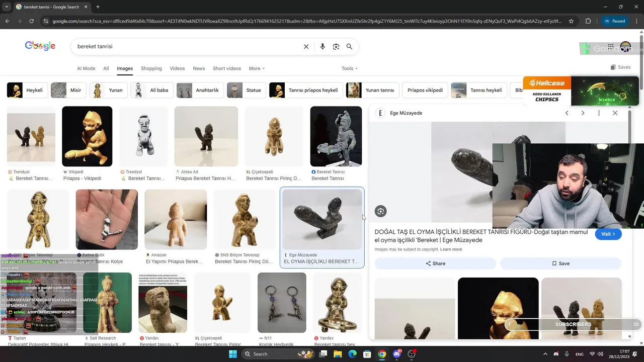The image size is (644, 362).
Task: Click the search input field
Action: [186, 46]
